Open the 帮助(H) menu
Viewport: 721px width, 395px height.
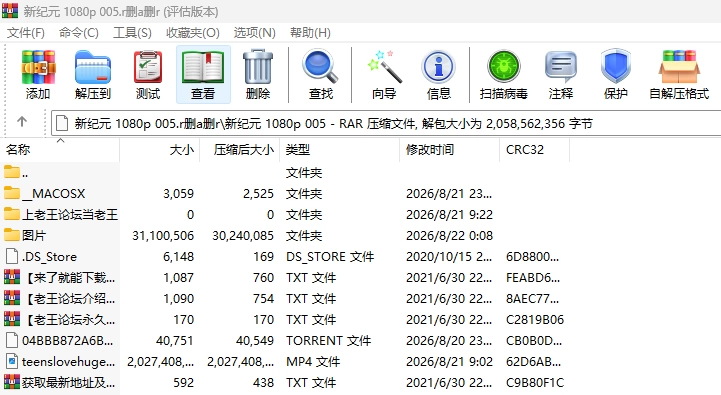tap(310, 33)
